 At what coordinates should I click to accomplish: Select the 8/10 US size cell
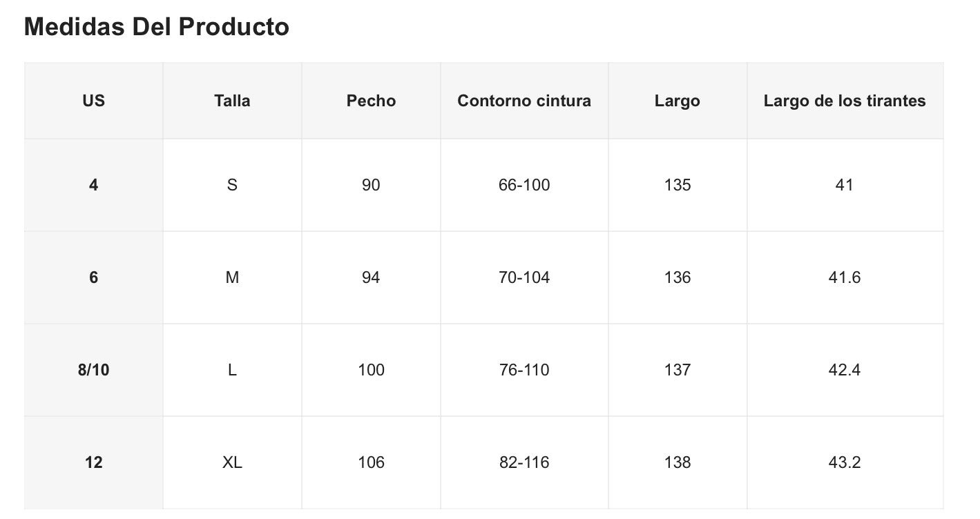click(93, 370)
